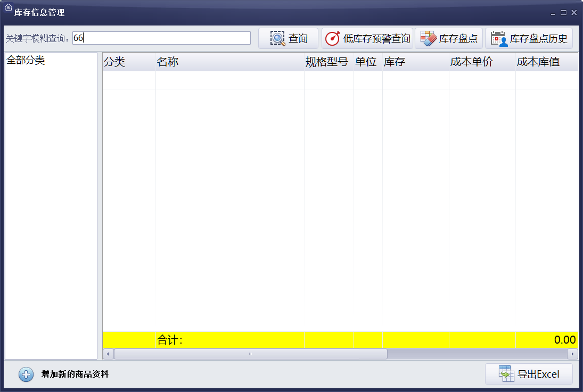Click the red gauge icon for 低库存预警查询

[332, 38]
